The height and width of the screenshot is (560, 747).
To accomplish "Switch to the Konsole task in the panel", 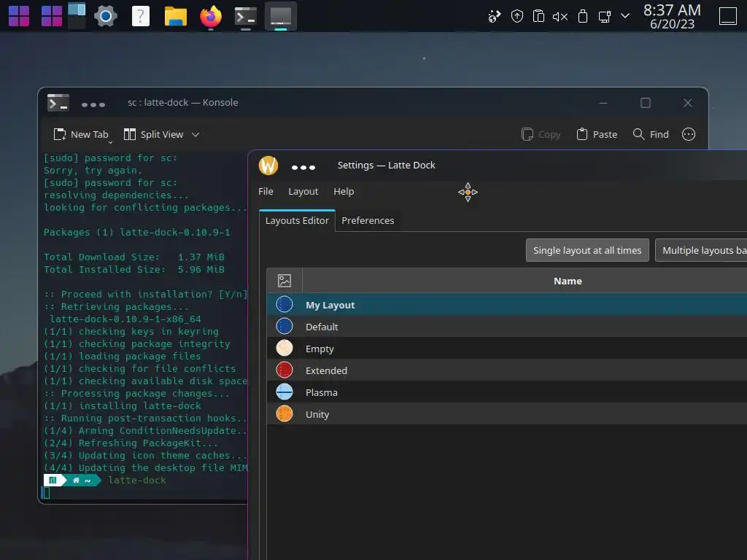I will [246, 16].
